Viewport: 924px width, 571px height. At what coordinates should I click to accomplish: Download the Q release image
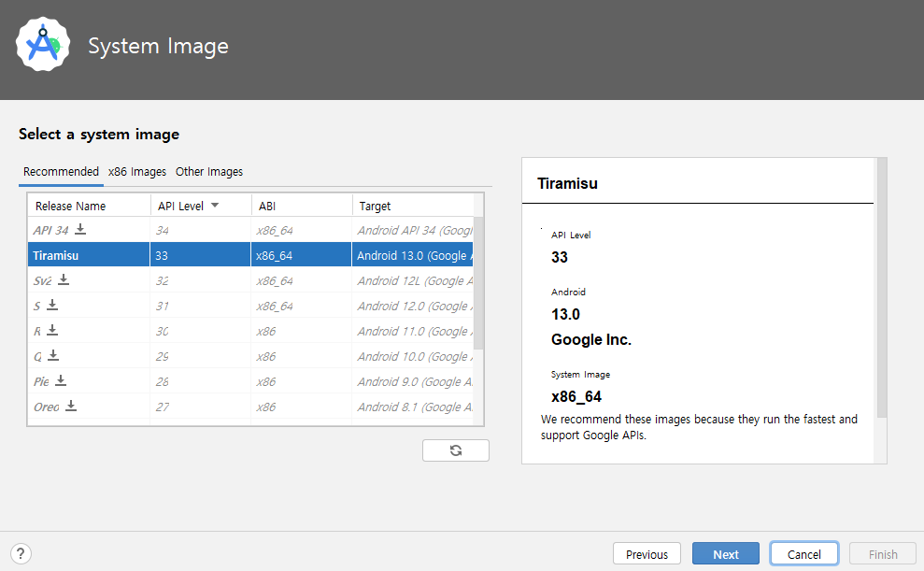(x=53, y=355)
